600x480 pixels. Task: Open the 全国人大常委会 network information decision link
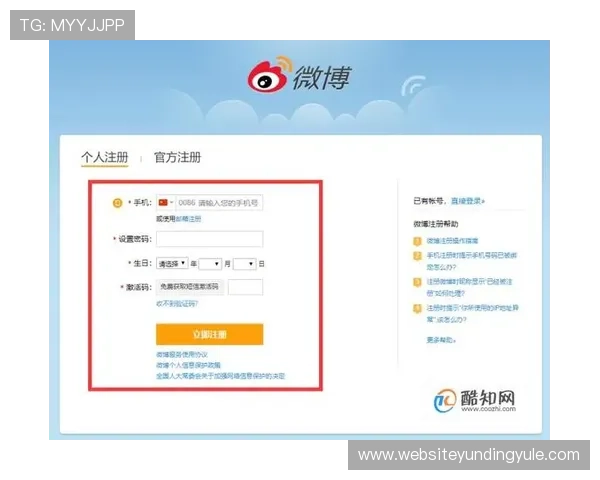pos(220,376)
